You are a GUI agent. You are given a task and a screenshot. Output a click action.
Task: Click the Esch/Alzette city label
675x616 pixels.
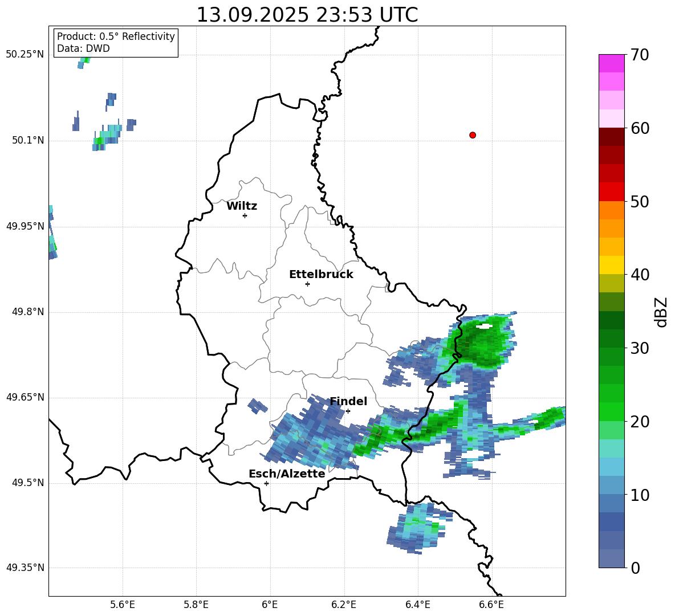click(287, 474)
